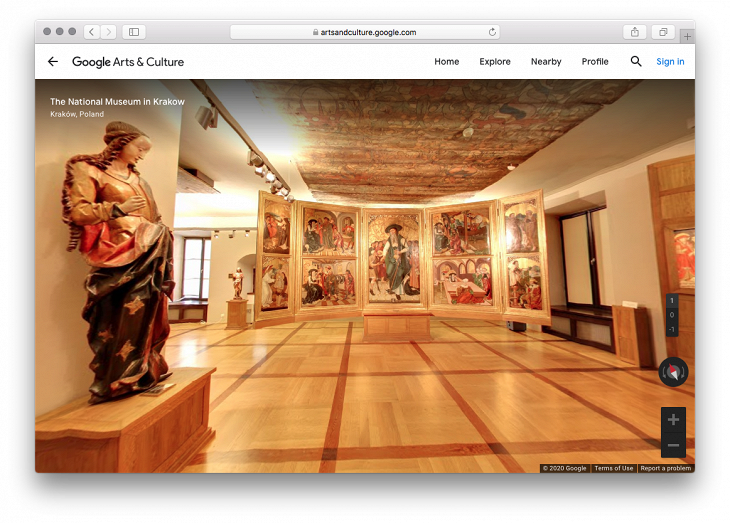This screenshot has height=523, width=730.
Task: Open the Nearby page
Action: tap(546, 62)
